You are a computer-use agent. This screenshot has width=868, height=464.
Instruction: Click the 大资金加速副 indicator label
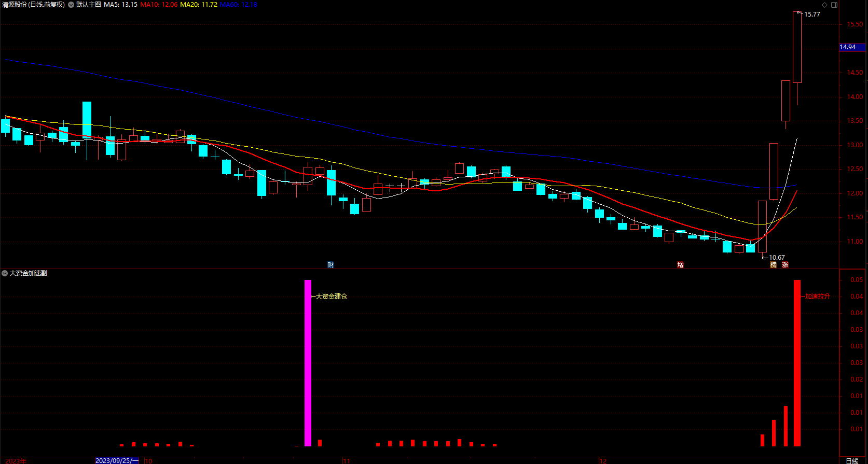pyautogui.click(x=29, y=273)
